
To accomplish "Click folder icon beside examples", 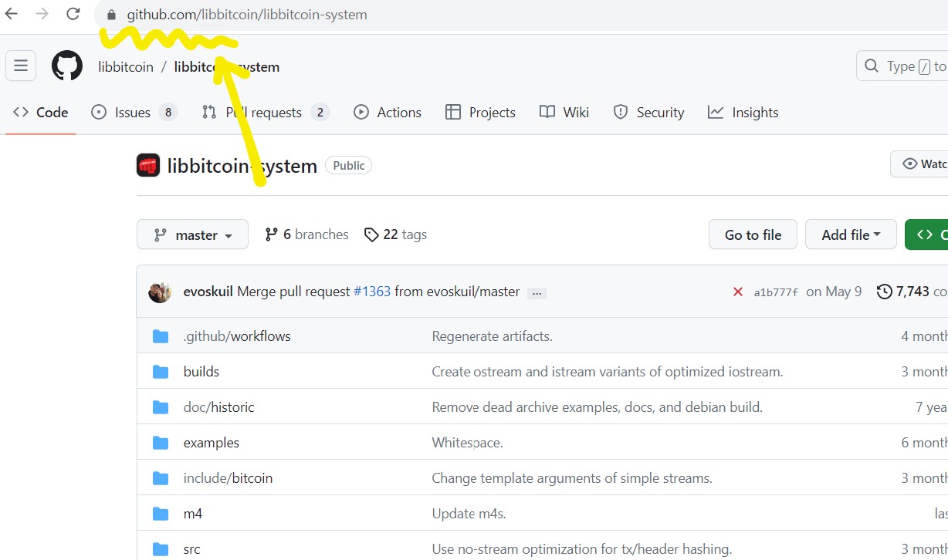I will coord(161,443).
